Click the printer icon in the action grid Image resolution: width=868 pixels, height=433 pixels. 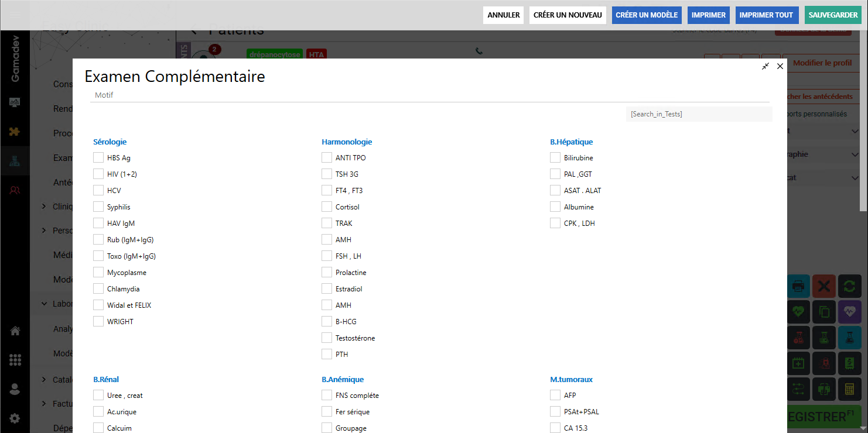point(798,286)
